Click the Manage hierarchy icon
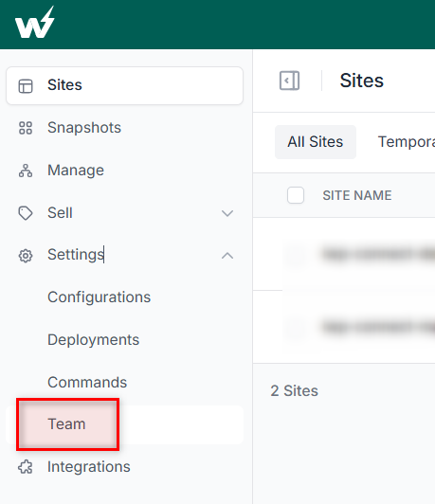 [26, 171]
